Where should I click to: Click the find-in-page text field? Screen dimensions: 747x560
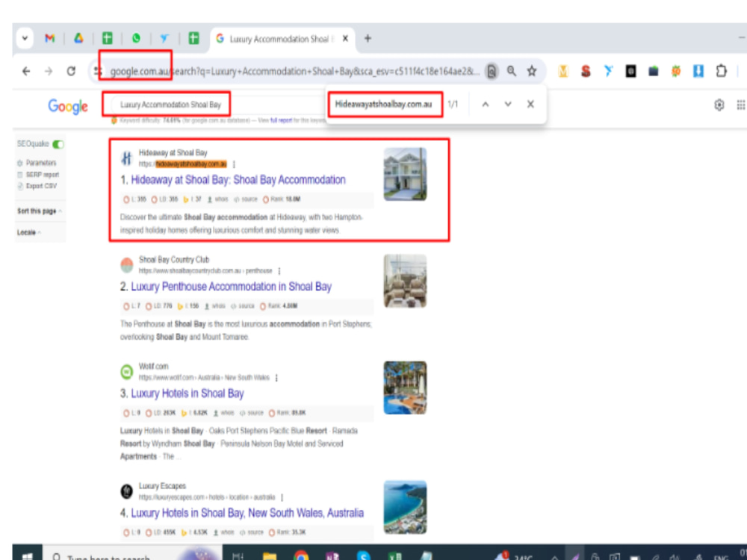click(x=385, y=105)
